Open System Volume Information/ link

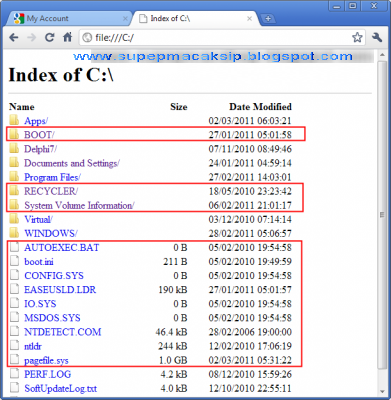point(79,205)
